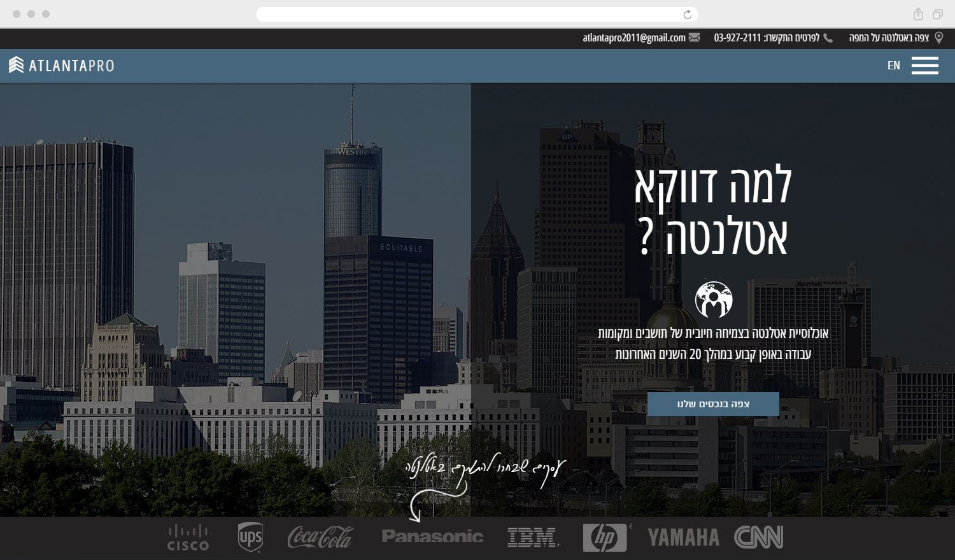Open the hamburger menu

(x=924, y=66)
